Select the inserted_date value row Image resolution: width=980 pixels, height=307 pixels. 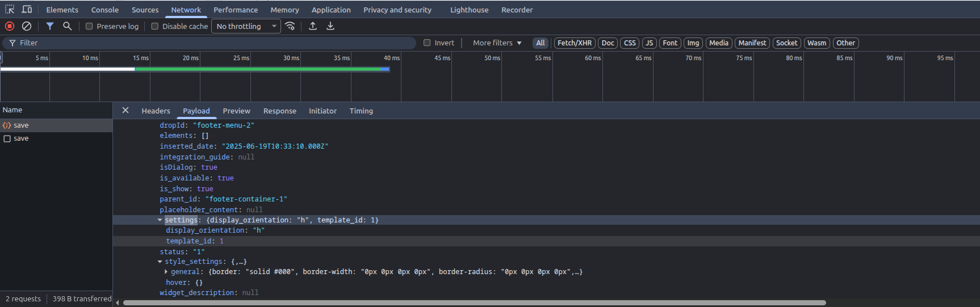point(546,146)
